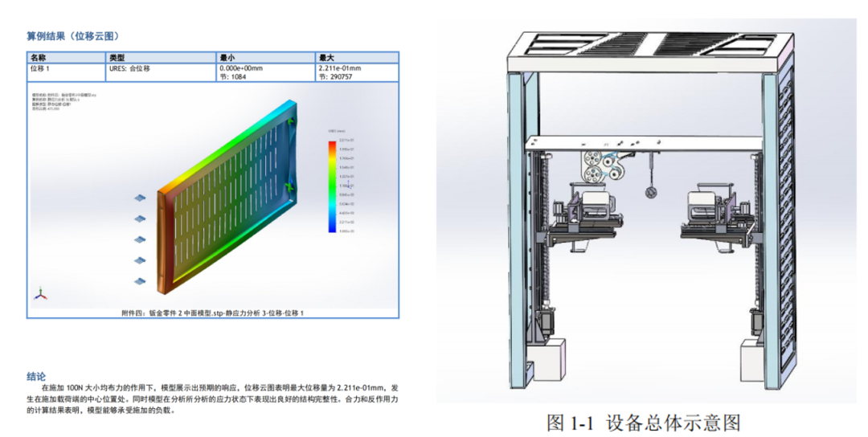Click the red top of the color legend

click(x=332, y=145)
